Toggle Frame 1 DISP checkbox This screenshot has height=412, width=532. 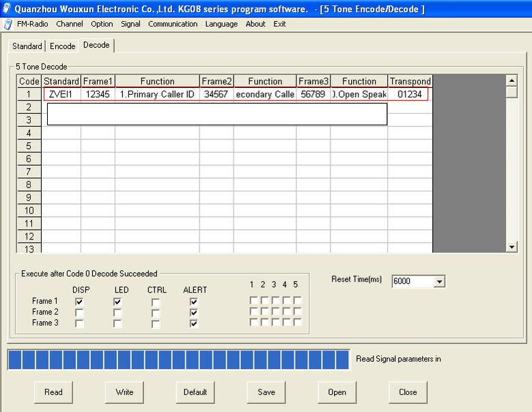tap(79, 301)
